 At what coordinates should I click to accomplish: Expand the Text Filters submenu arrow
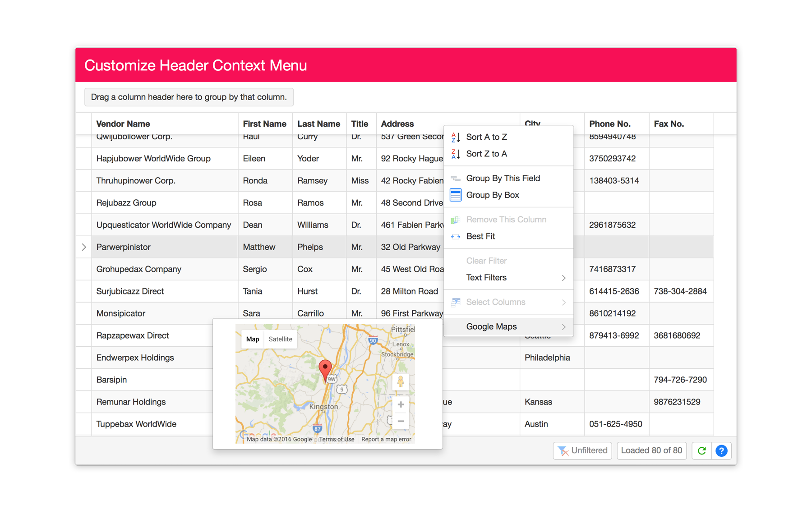point(563,278)
